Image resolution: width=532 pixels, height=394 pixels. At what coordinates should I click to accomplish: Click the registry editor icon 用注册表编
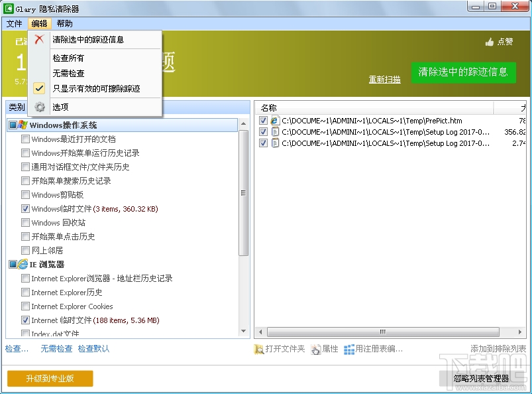pos(348,349)
